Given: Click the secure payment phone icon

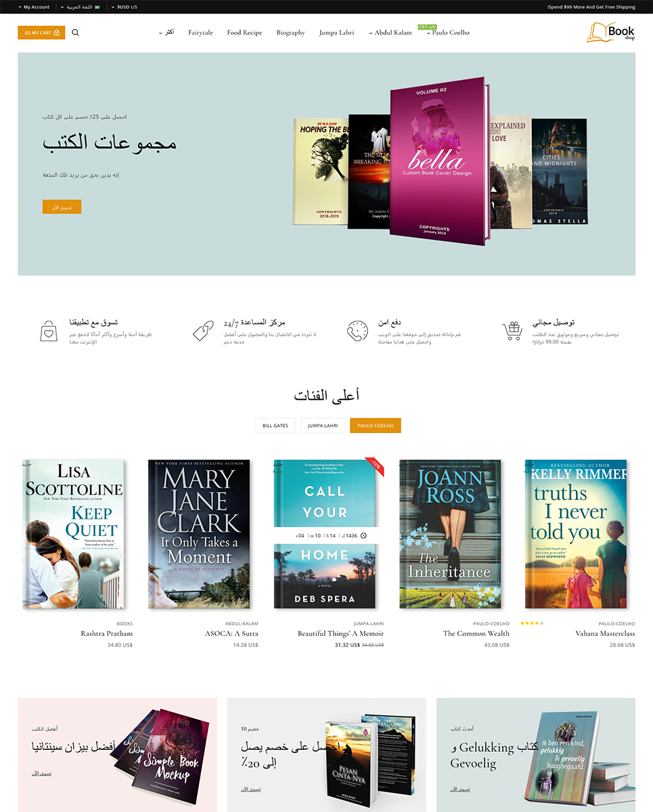Looking at the screenshot, I should 357,331.
